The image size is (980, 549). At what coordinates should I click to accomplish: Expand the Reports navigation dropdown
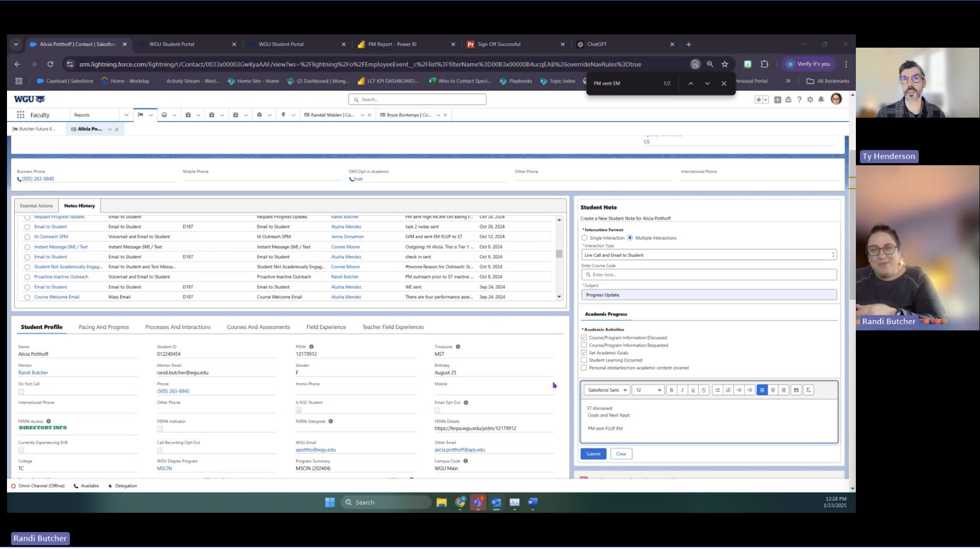coord(126,115)
